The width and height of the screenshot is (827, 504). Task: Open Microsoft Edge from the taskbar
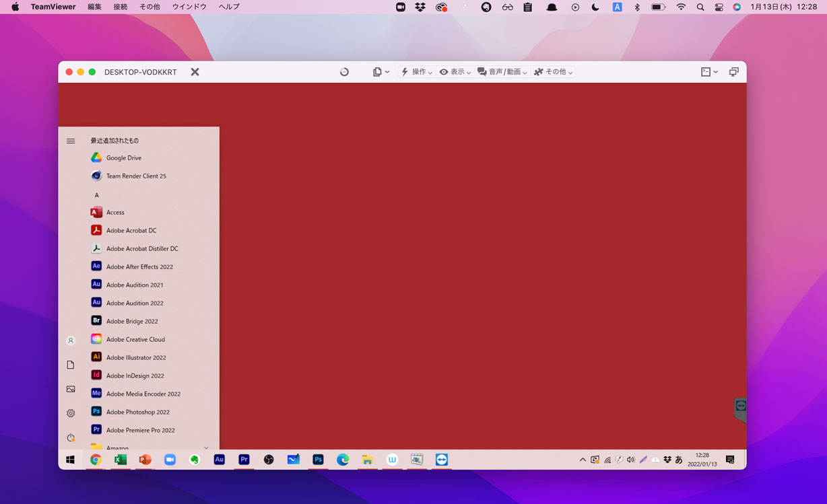343,460
